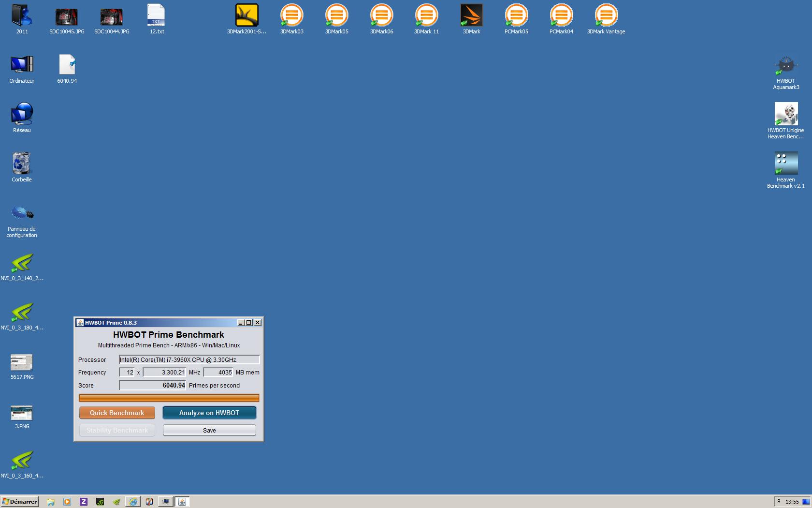Click the show desktop button beside the clock

pos(806,502)
